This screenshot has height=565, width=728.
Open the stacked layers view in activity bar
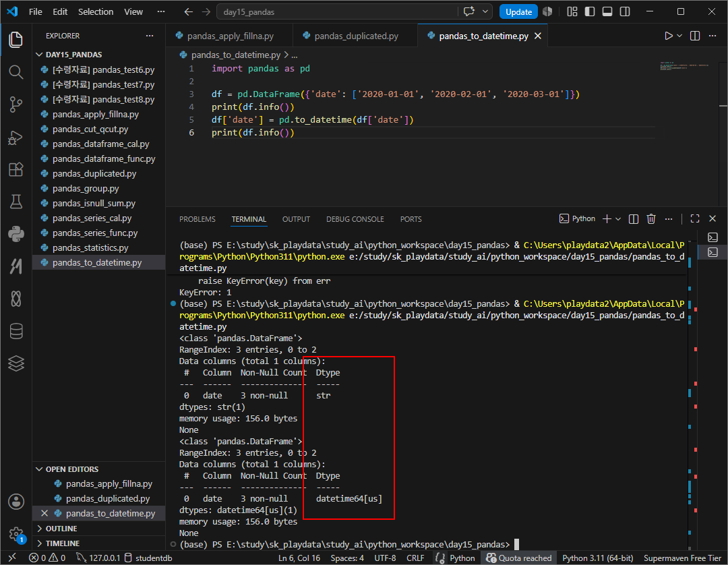pos(16,363)
